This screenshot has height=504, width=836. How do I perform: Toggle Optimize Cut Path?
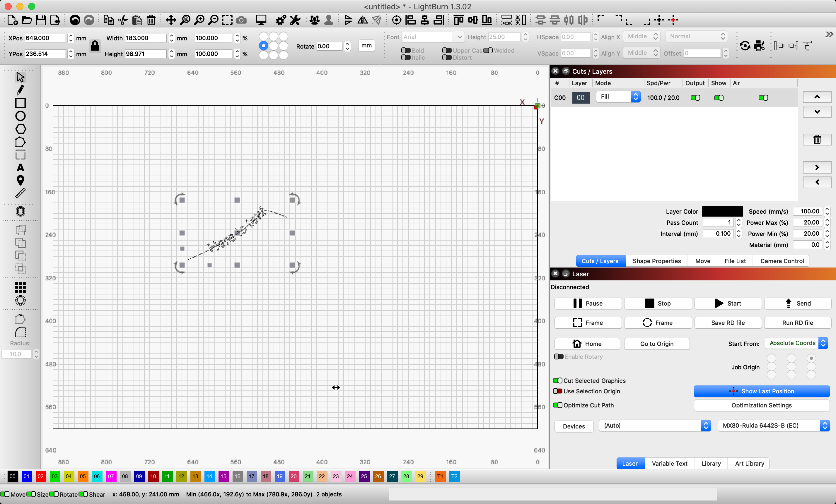tap(558, 405)
